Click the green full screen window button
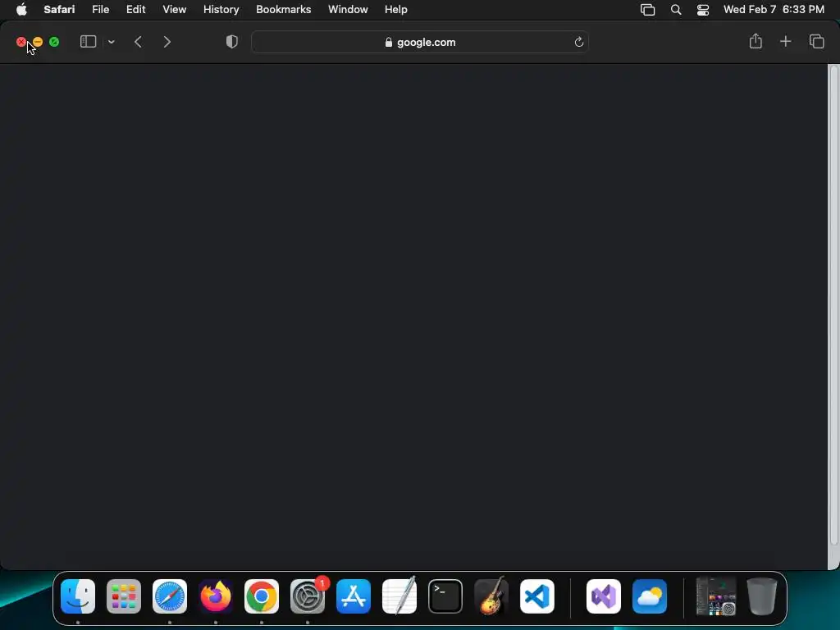Screen dimensions: 840x630 54,42
